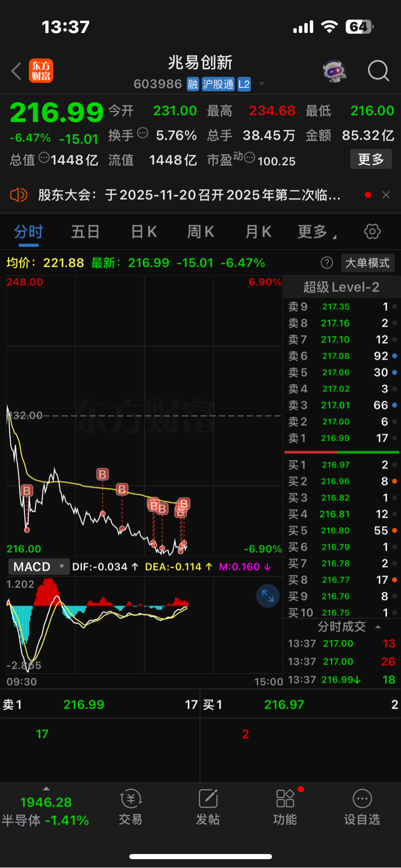Tap the 13:37 216.99 trade row
Viewport: 401px width, 868px height.
click(342, 680)
